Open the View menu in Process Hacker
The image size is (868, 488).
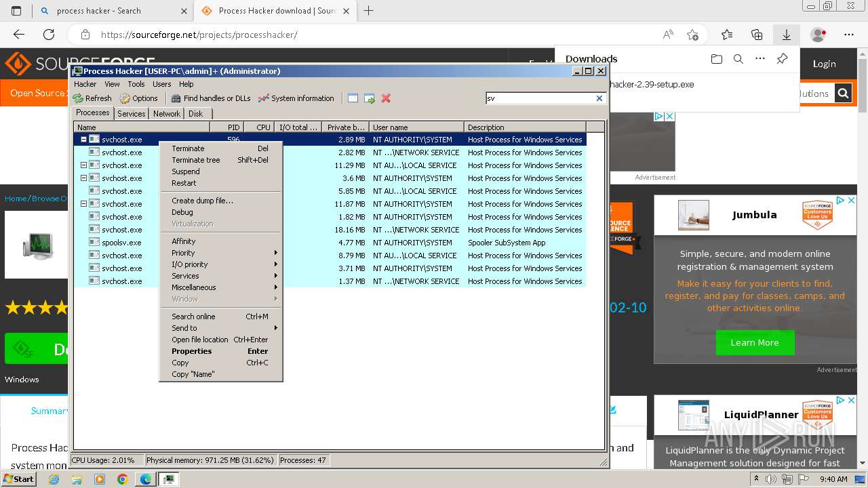click(112, 84)
